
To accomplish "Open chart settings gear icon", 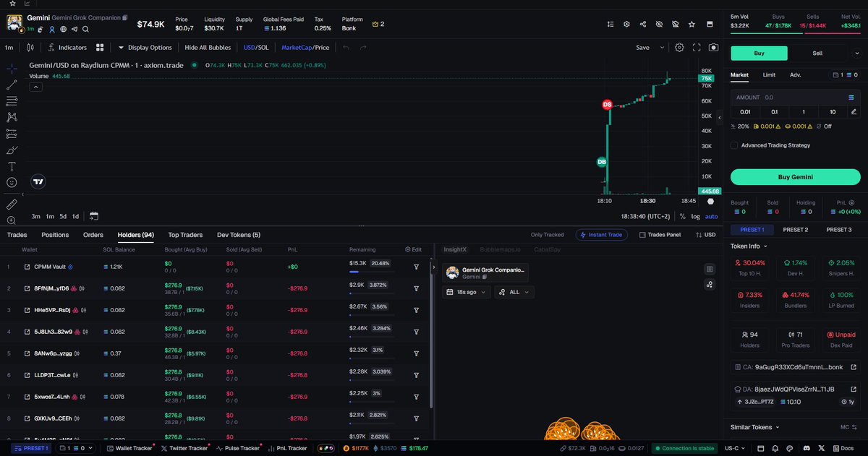I will click(x=679, y=48).
